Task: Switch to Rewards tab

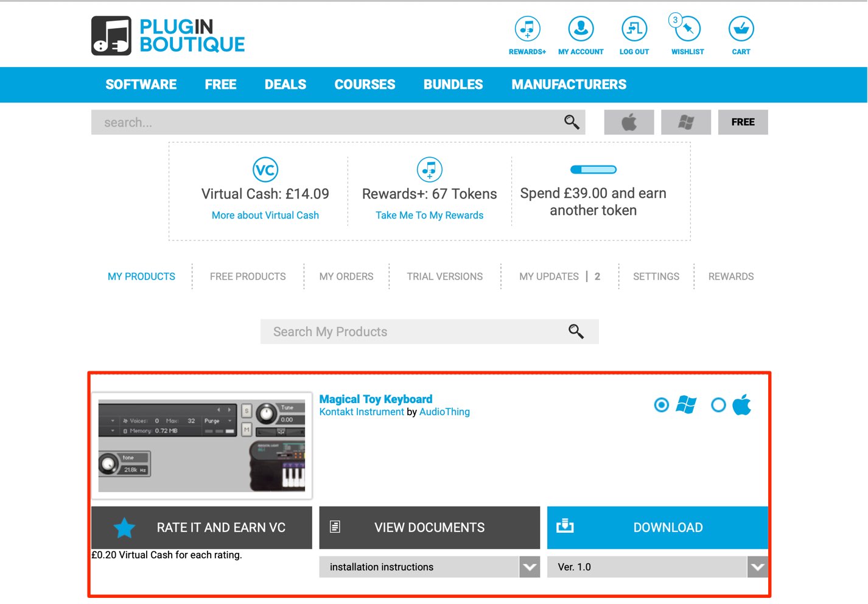Action: (731, 276)
